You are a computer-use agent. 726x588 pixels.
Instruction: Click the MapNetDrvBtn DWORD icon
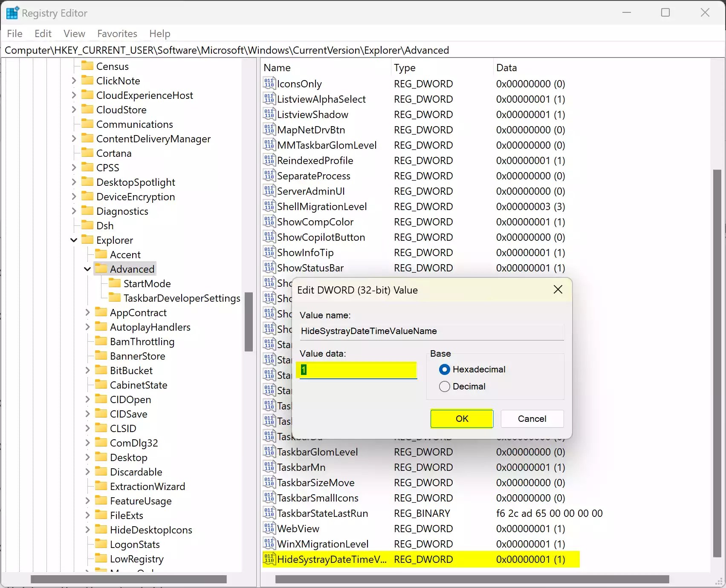[269, 130]
